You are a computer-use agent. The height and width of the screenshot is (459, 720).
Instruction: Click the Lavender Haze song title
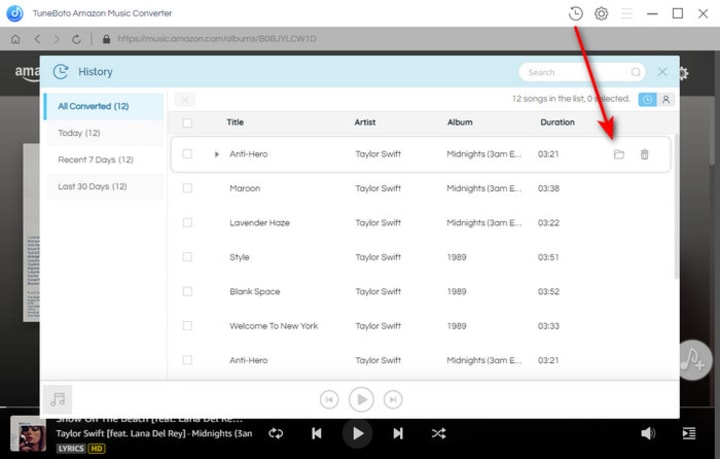259,223
